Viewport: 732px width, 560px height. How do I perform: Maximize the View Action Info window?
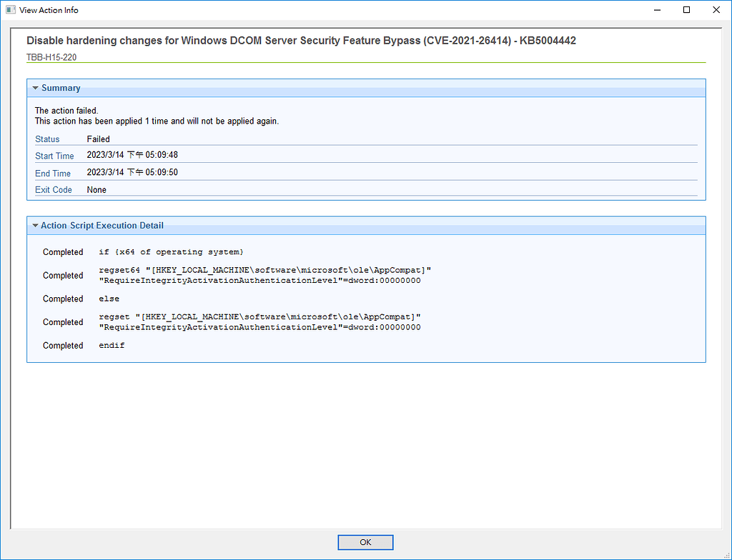[687, 9]
